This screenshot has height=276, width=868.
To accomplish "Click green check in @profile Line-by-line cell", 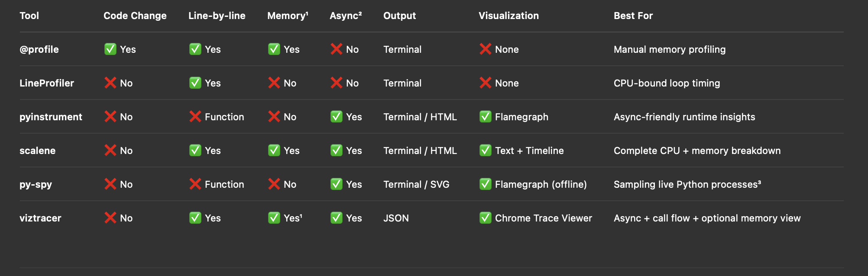I will [x=195, y=49].
